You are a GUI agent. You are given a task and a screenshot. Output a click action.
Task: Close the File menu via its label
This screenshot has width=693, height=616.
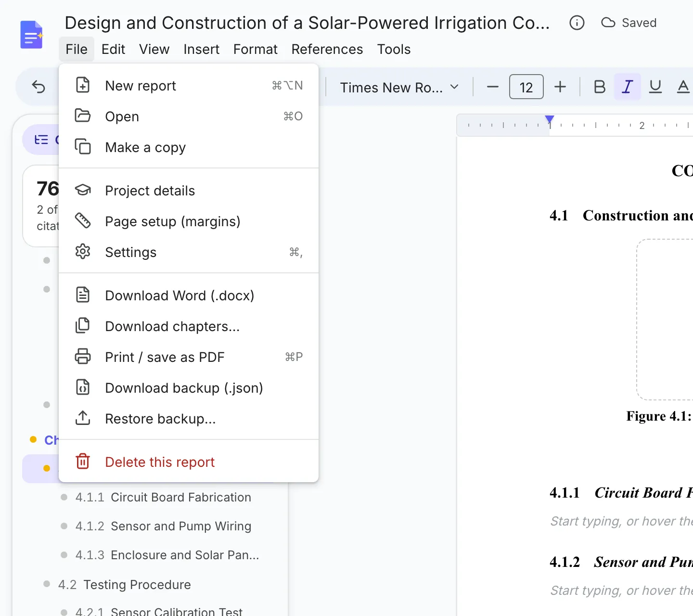[x=77, y=49]
